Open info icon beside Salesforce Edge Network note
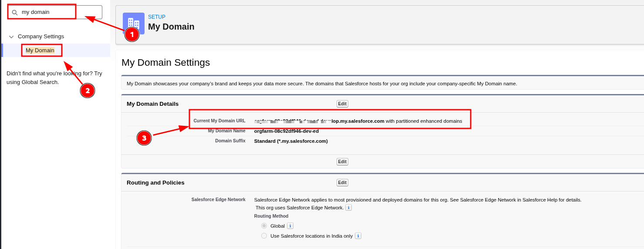Viewport: 644px width, 249px height. point(348,208)
